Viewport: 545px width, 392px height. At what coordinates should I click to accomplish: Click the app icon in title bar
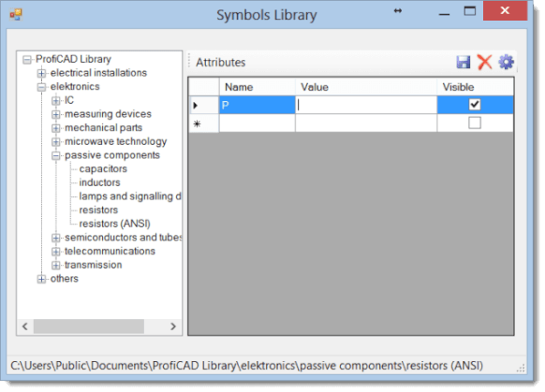point(16,15)
